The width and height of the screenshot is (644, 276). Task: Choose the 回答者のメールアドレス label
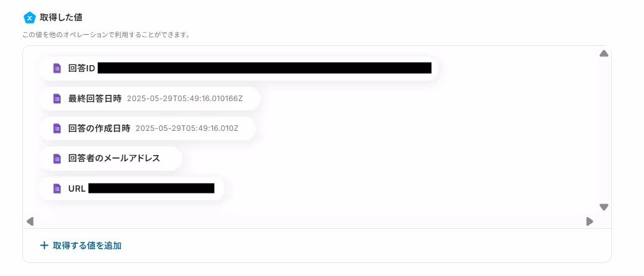click(x=114, y=159)
